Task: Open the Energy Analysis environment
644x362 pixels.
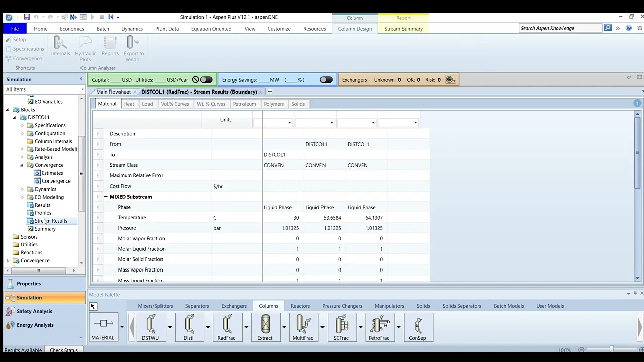Action: pos(44,325)
